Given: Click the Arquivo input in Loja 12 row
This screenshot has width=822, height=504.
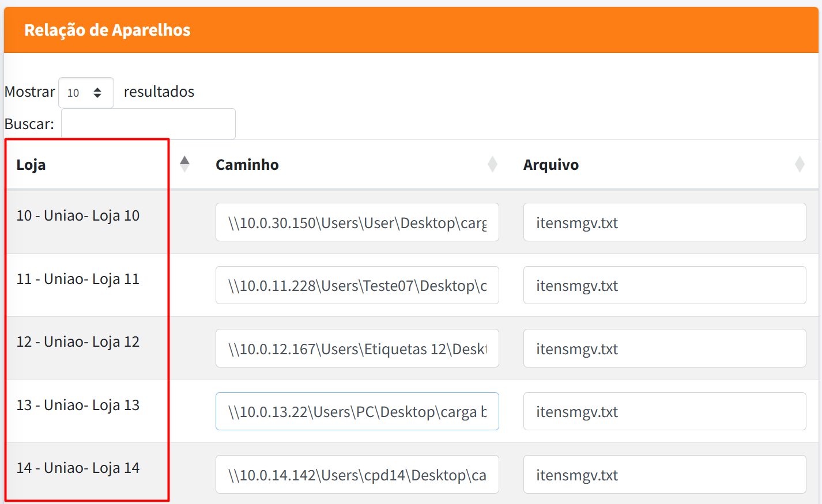Looking at the screenshot, I should [x=664, y=348].
